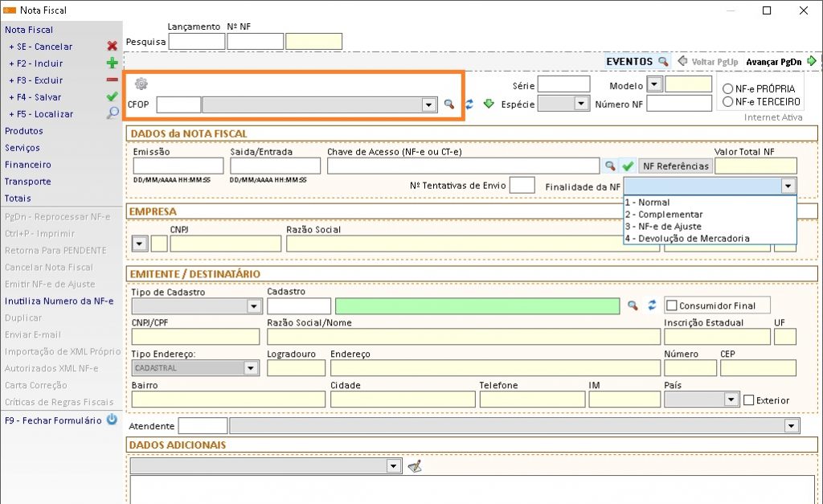Check the Consumidor Final checkbox

(672, 305)
